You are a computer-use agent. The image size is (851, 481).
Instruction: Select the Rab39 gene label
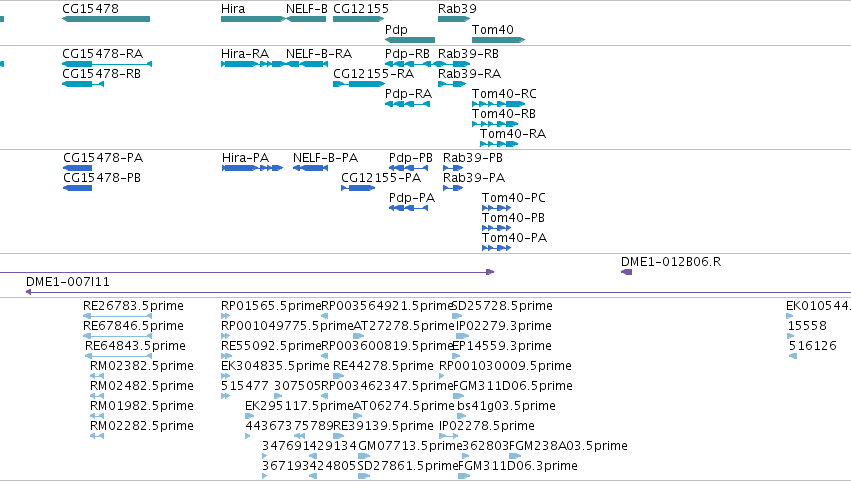pos(457,9)
